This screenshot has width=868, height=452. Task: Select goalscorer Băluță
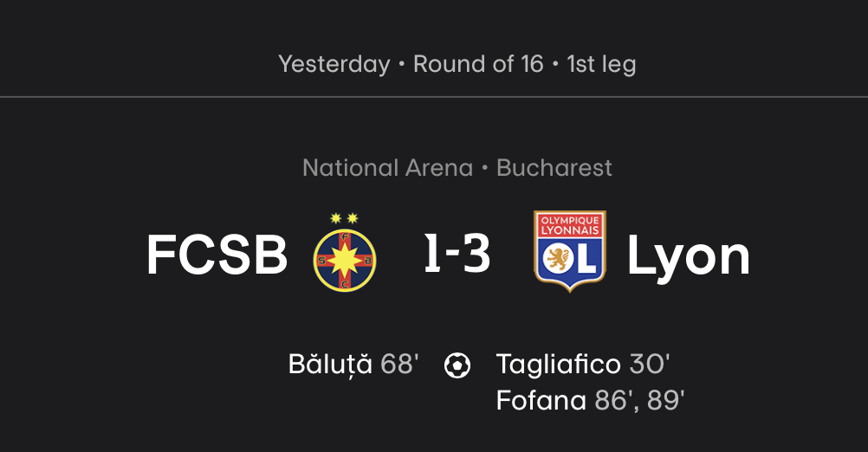(330, 365)
